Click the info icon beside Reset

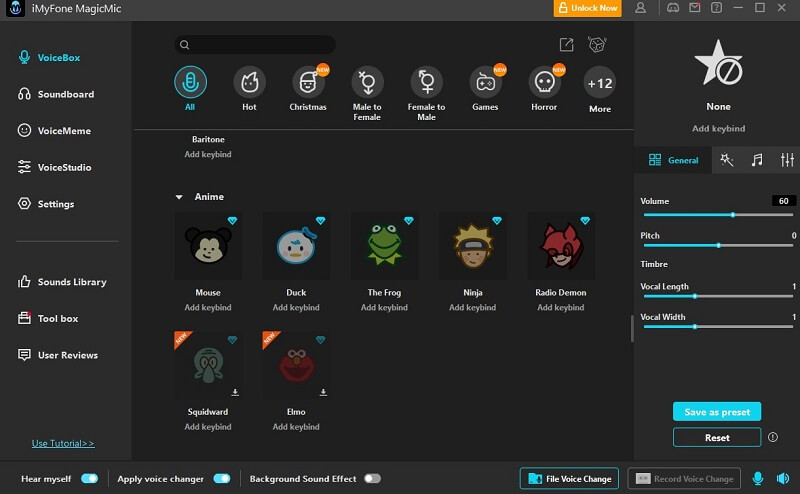click(x=773, y=437)
